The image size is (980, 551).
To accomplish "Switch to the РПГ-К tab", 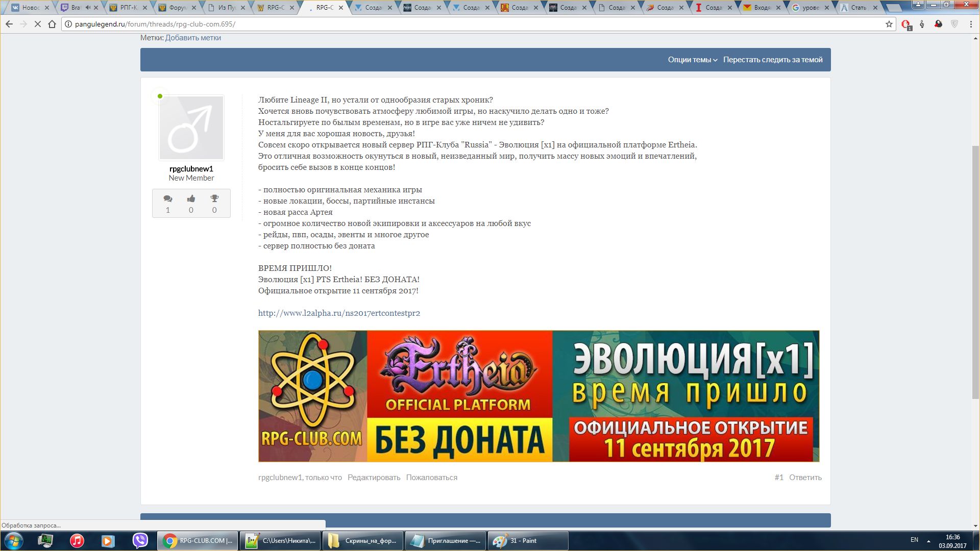I will [128, 8].
